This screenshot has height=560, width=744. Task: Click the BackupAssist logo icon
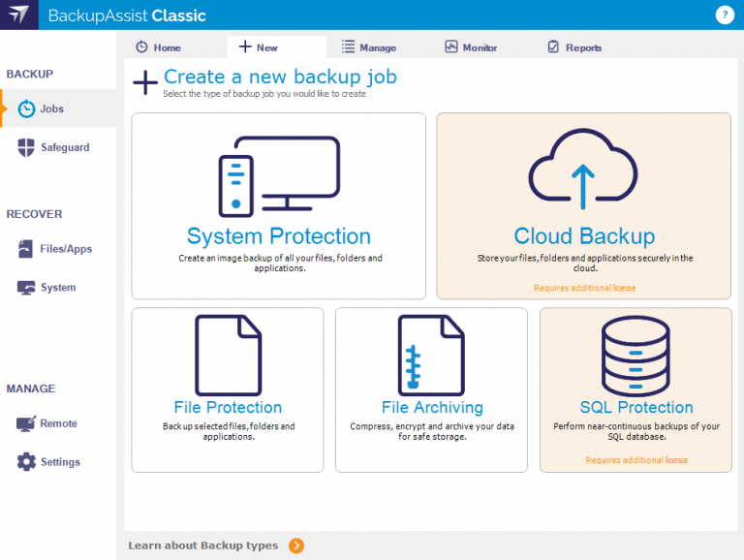18,16
